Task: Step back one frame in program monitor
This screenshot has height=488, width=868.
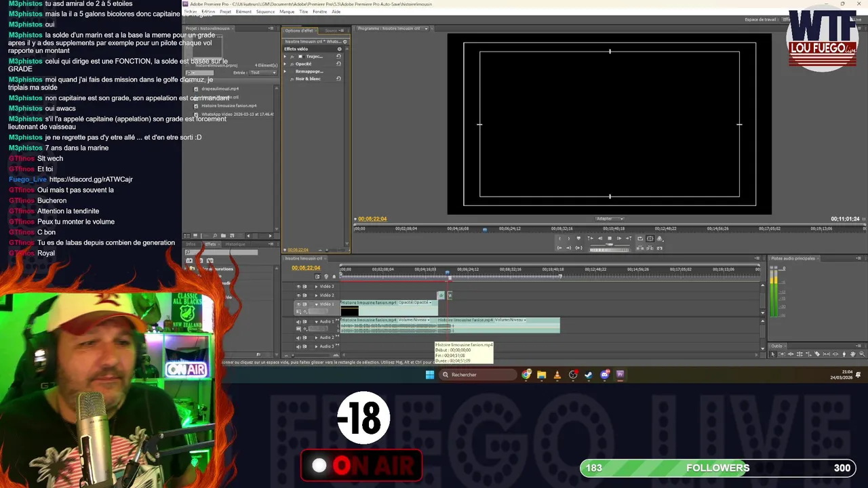Action: tap(600, 239)
